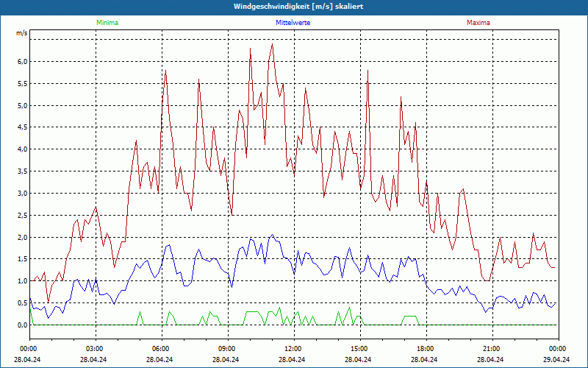The image size is (588, 368).
Task: Click the green Minima legend label
Action: point(107,23)
